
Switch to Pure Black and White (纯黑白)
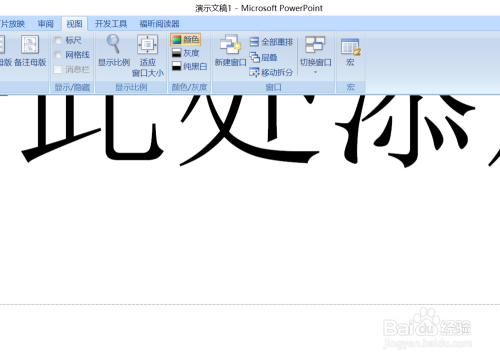pyautogui.click(x=189, y=66)
